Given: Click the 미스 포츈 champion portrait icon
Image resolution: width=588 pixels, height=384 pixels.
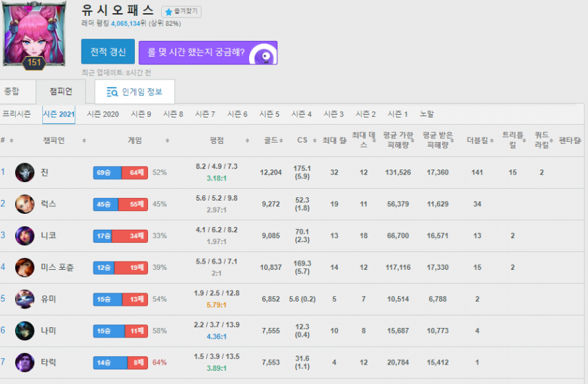Looking at the screenshot, I should pos(25,267).
